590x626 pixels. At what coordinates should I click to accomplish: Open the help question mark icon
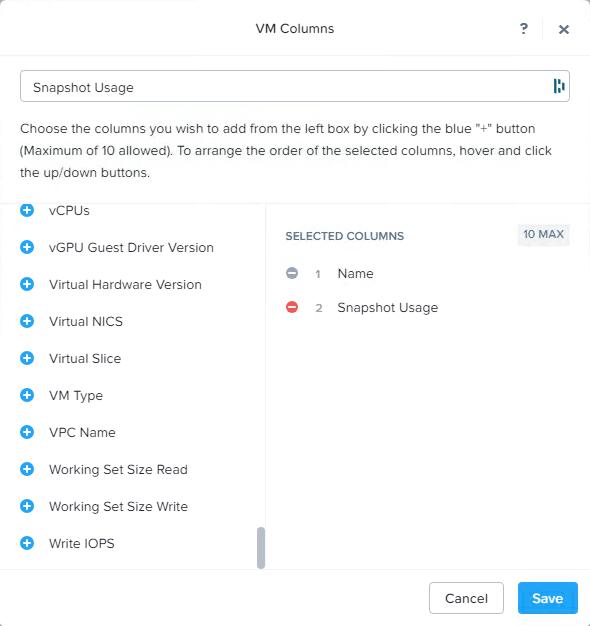tap(524, 29)
